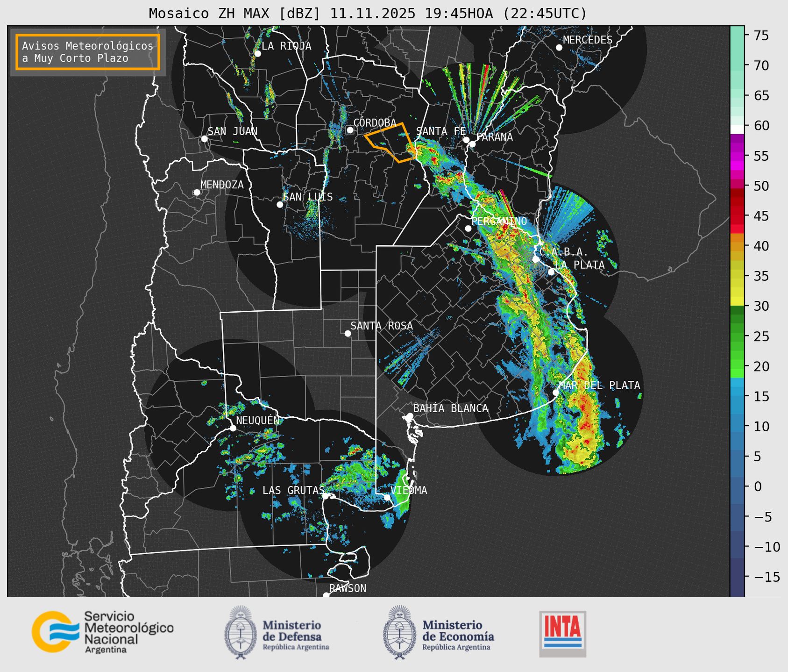The image size is (788, 672).
Task: Click the LAS GRUTAS label text
Action: click(293, 490)
